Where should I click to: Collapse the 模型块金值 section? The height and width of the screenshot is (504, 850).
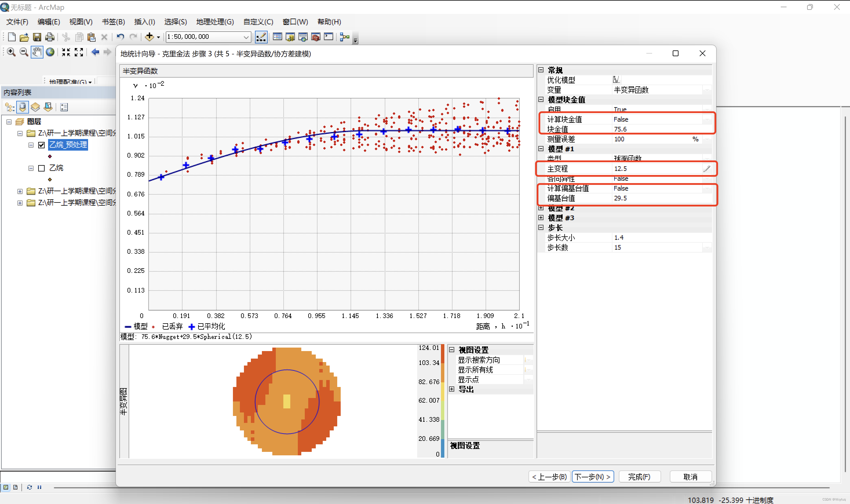point(541,100)
